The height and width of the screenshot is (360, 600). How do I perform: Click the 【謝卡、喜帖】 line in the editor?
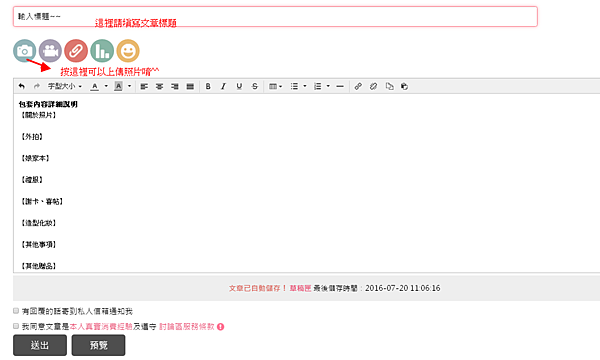pos(42,201)
